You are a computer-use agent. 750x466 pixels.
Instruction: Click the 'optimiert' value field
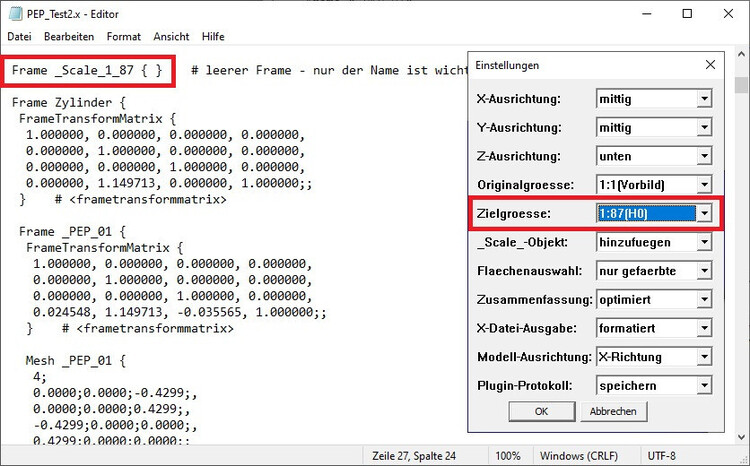(x=647, y=300)
